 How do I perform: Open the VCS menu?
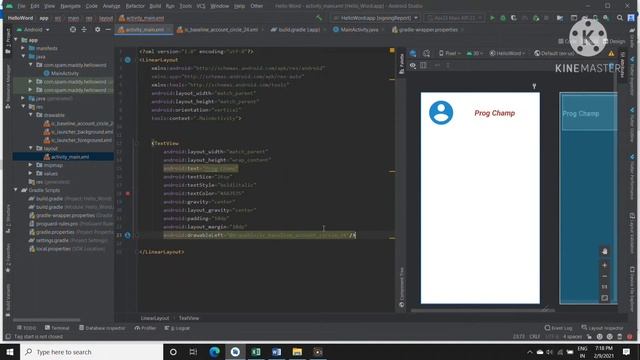pos(201,6)
